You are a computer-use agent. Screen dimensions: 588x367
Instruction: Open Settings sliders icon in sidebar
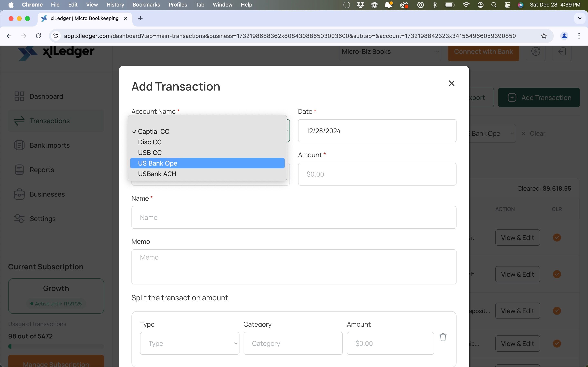click(19, 219)
